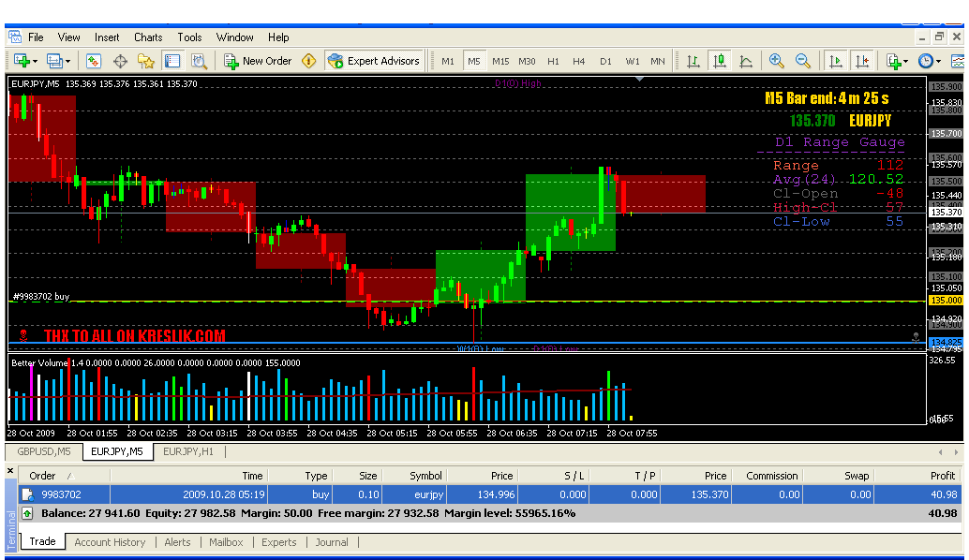
Task: Open the Tools menu
Action: pos(189,37)
